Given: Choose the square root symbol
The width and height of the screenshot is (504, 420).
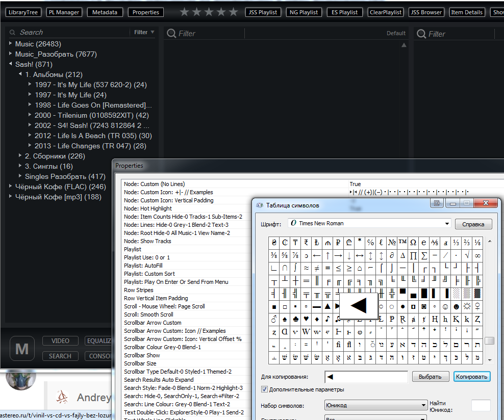Looking at the screenshot, I should click(467, 255).
